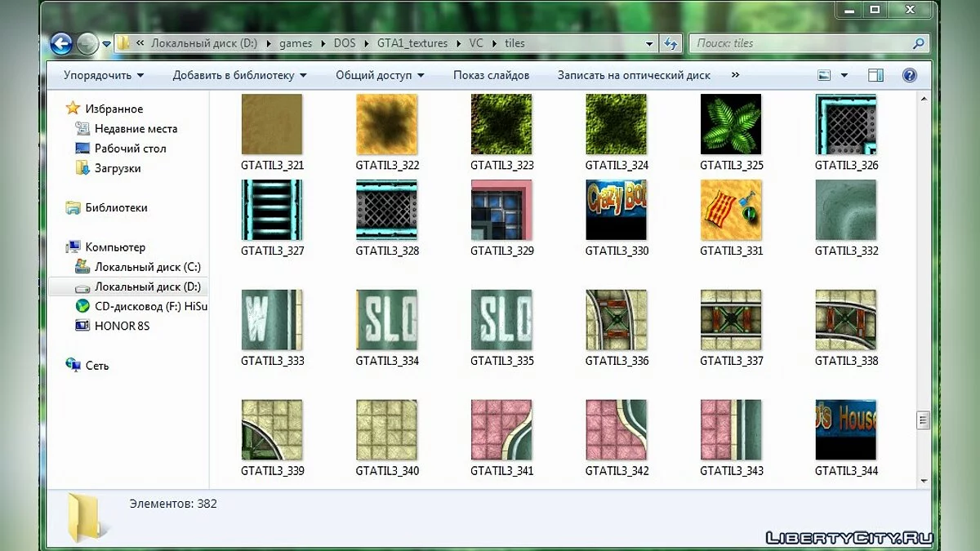Click the search magnifier icon
The width and height of the screenshot is (980, 551).
tap(918, 43)
